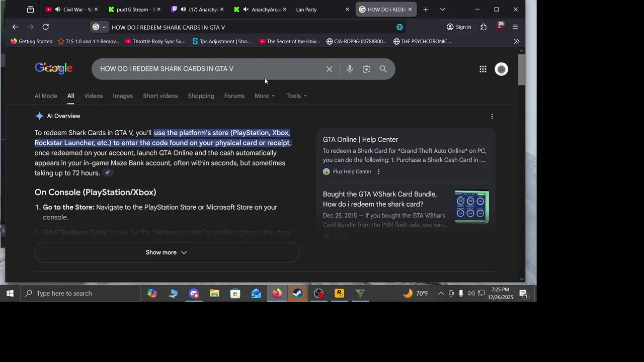Click the translate icon in address bar
644x362 pixels.
[399, 27]
